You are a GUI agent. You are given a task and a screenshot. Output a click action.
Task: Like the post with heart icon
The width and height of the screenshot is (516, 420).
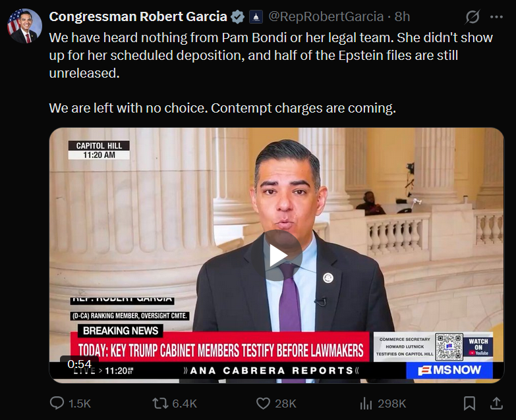point(263,404)
